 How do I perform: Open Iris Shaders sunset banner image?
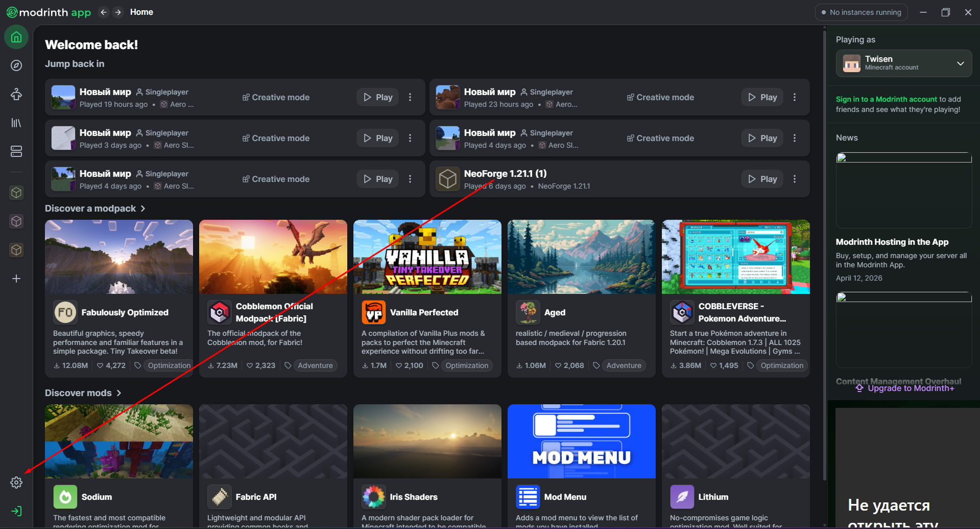[x=427, y=442]
